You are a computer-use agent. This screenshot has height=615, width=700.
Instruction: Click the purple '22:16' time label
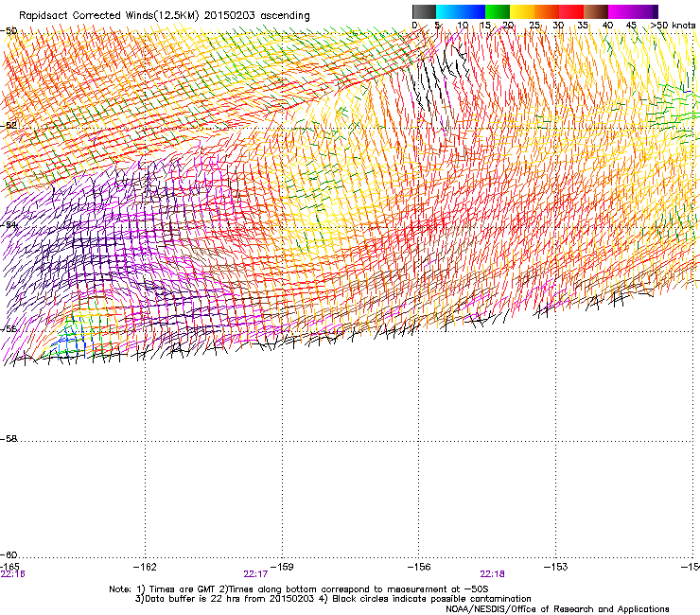(13, 574)
